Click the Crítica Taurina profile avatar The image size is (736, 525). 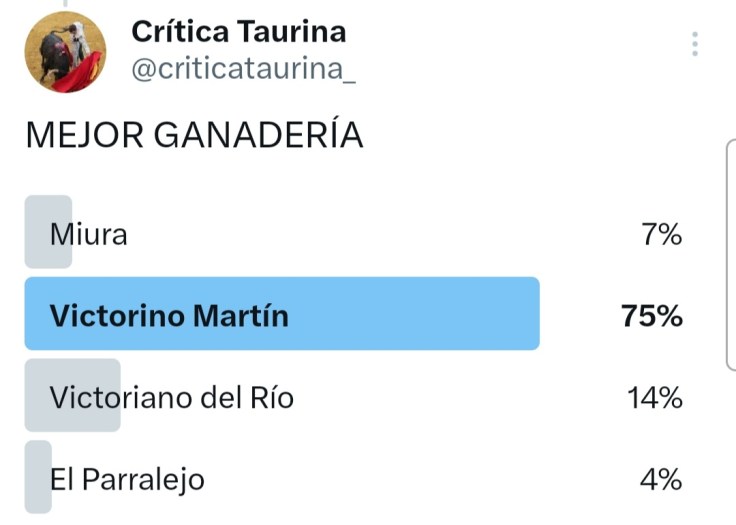[x=65, y=52]
